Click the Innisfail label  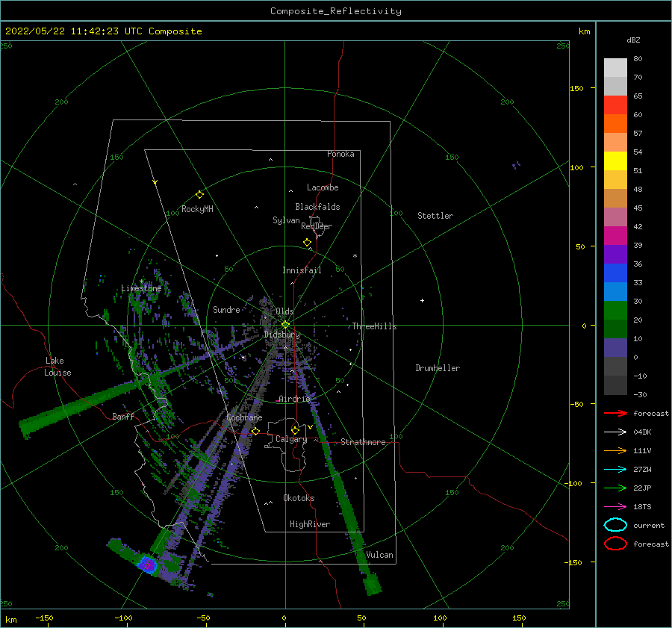point(302,270)
